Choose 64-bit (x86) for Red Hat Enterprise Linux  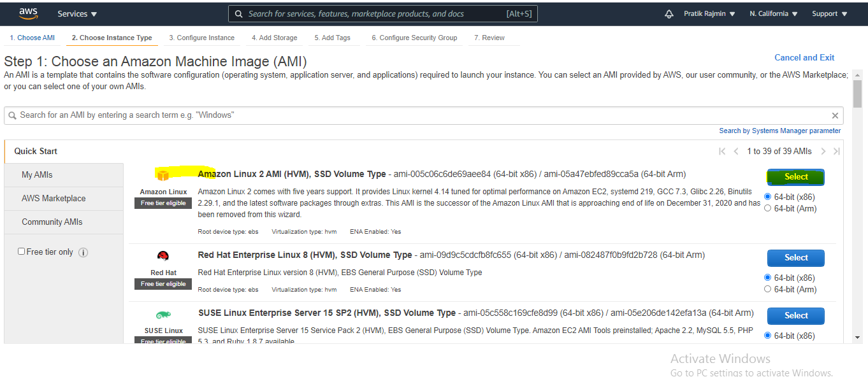tap(767, 278)
